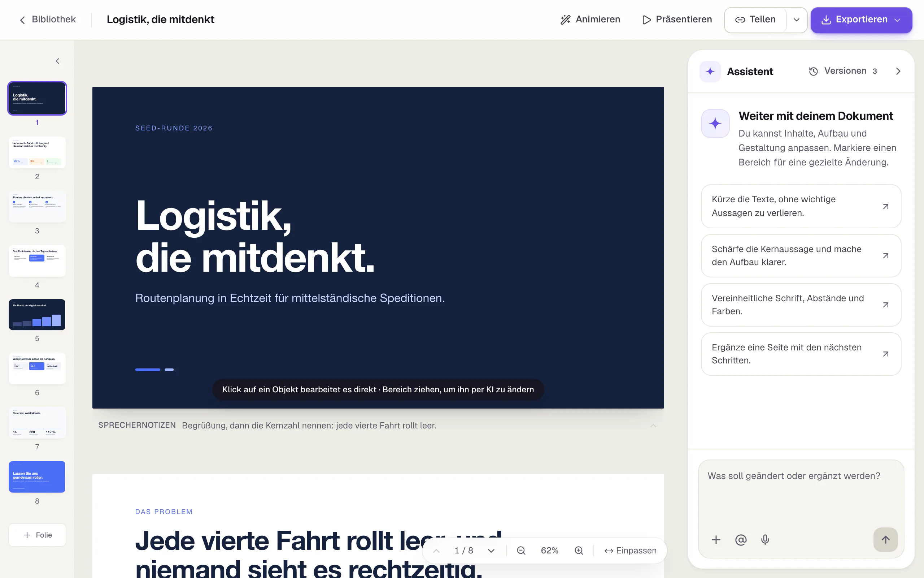This screenshot has height=578, width=924.
Task: Click the slide title 'Logistik, die mitdenkt.'
Action: click(x=255, y=237)
